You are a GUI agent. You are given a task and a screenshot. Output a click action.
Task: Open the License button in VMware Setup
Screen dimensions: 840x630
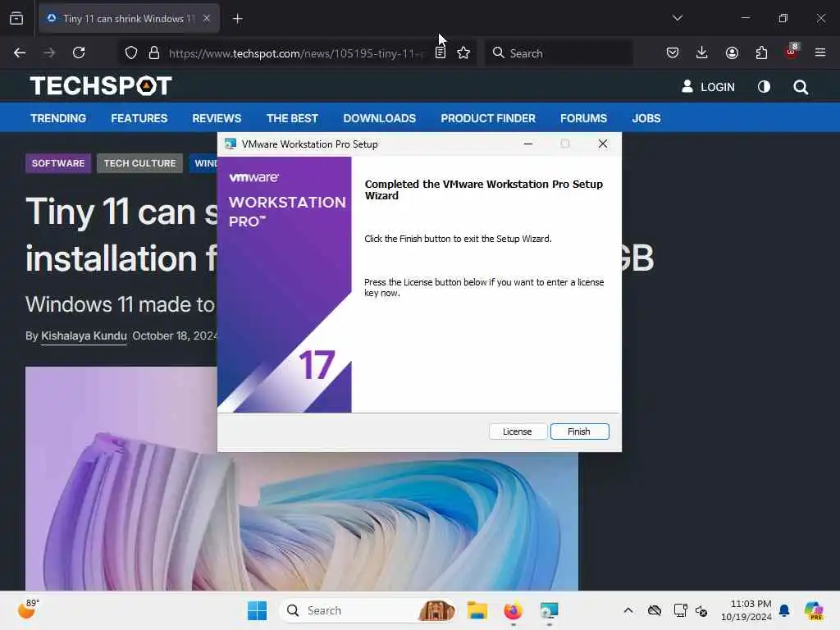[x=517, y=431]
